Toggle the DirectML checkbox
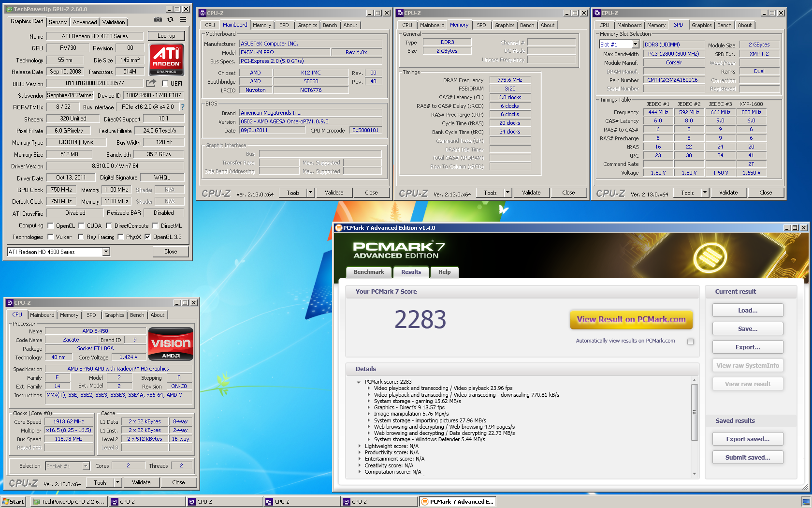The image size is (812, 508). [x=155, y=225]
